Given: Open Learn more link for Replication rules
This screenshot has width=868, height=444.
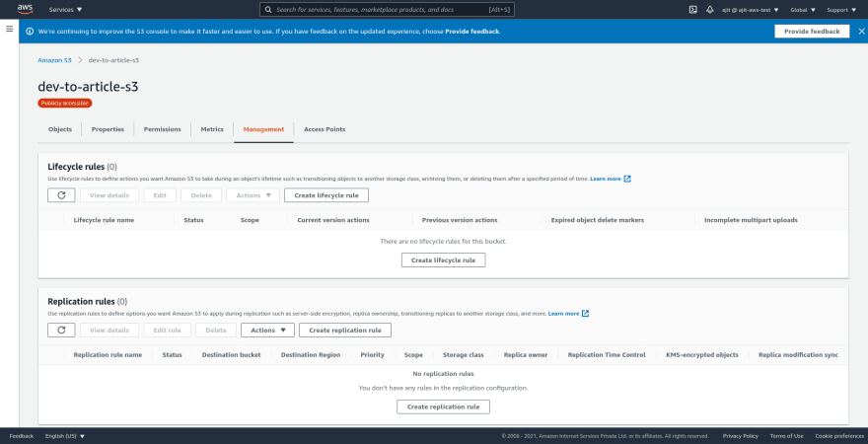Looking at the screenshot, I should (563, 314).
